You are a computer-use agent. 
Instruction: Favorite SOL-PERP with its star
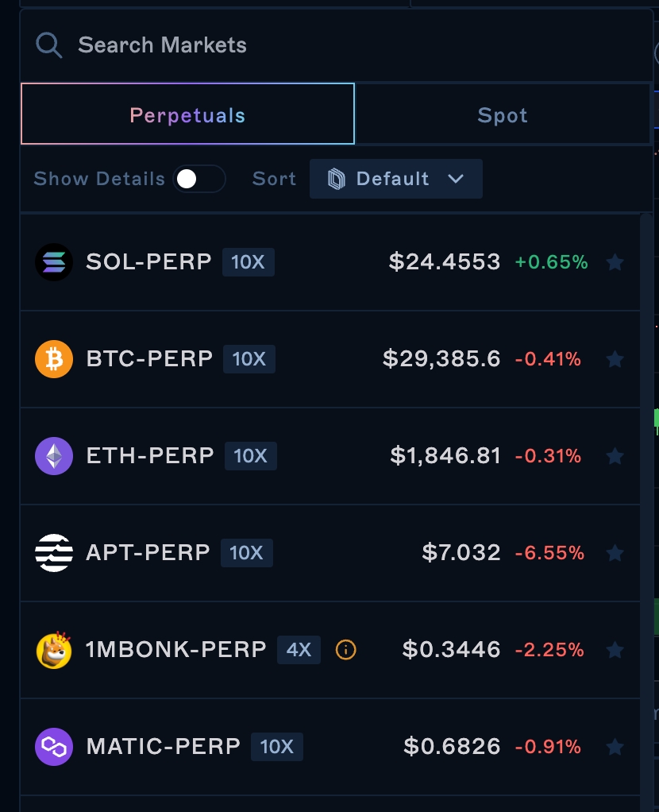click(615, 262)
